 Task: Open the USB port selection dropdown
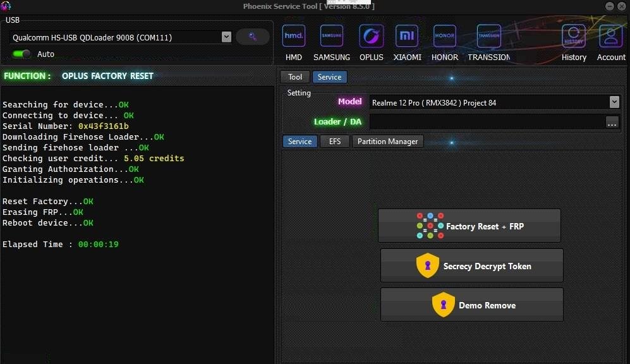pyautogui.click(x=226, y=37)
